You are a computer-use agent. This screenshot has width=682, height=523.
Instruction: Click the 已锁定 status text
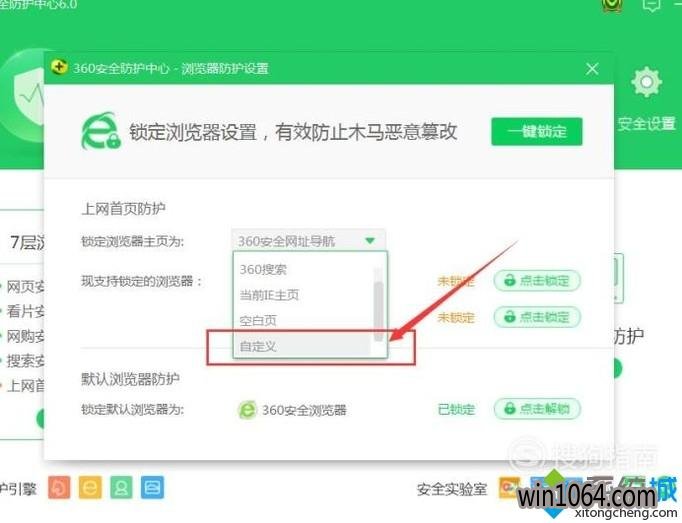[456, 409]
